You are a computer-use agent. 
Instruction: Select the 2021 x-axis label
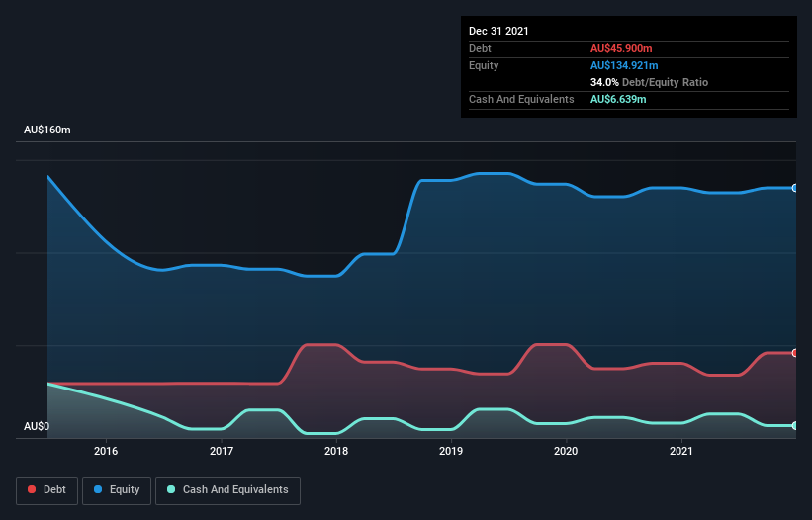(681, 451)
